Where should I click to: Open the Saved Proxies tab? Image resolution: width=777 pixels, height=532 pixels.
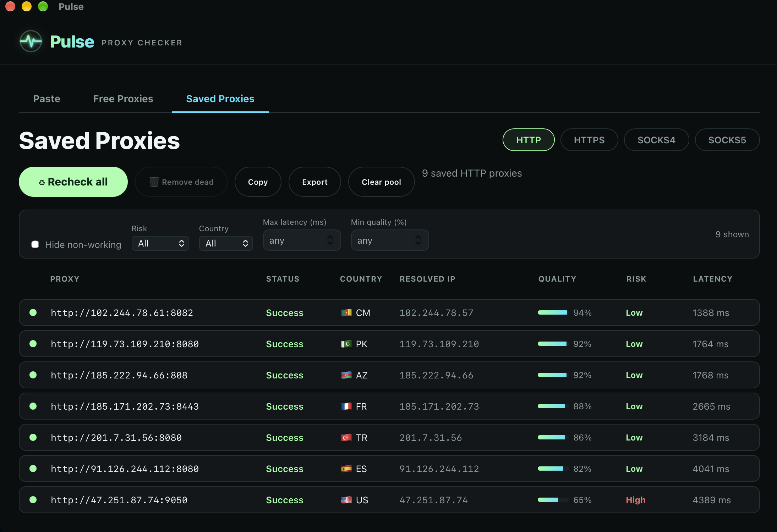[x=220, y=99]
